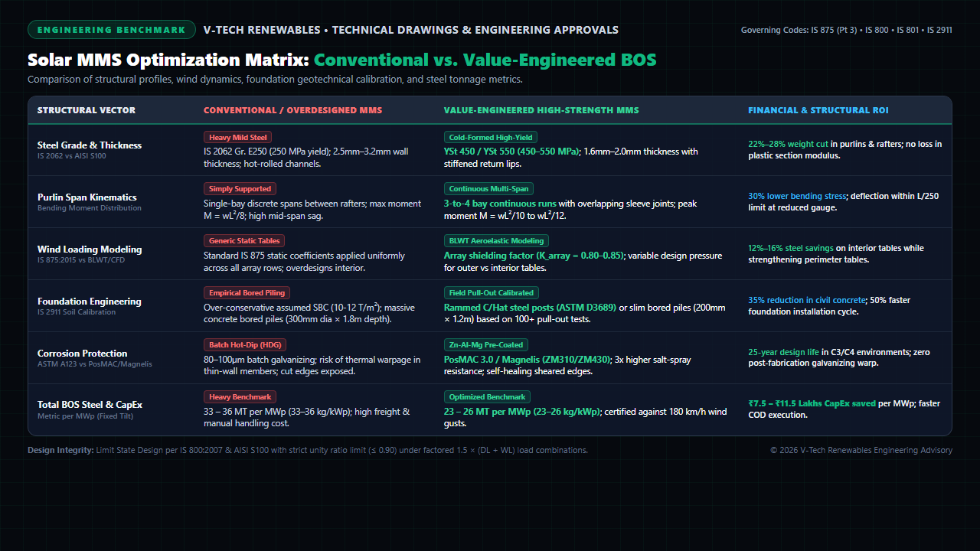Click the Optimized Benchmark tag
The width and height of the screenshot is (980, 551).
click(x=487, y=397)
